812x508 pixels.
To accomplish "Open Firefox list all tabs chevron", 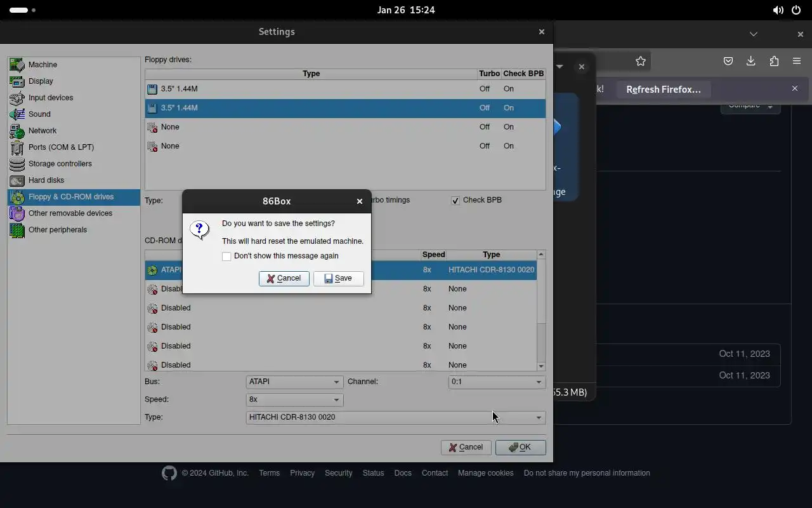I will click(754, 34).
